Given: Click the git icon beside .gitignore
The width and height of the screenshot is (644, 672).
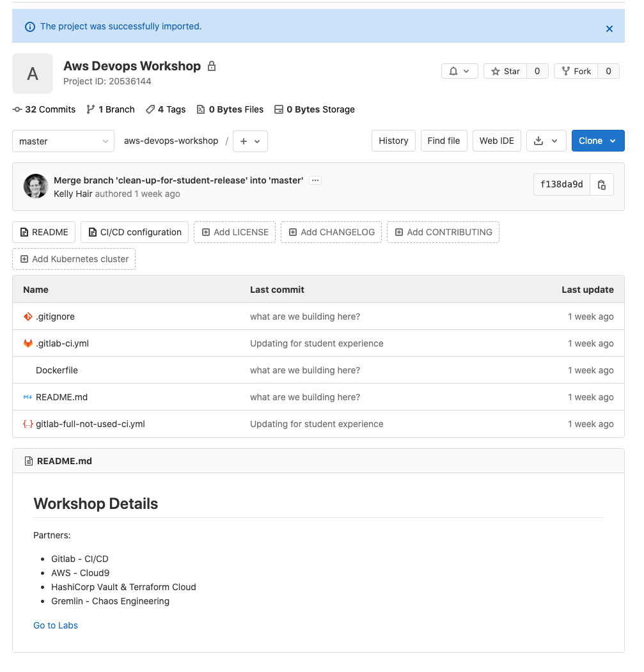Looking at the screenshot, I should point(28,316).
